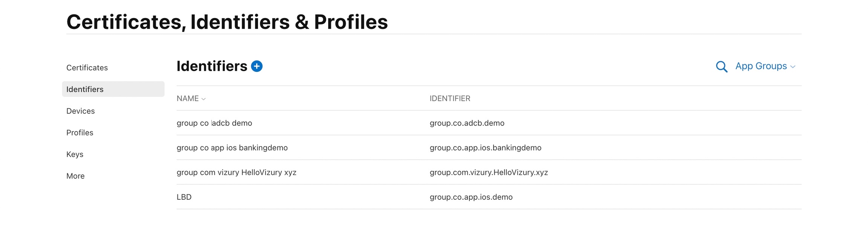Go to Devices section
This screenshot has width=868, height=252.
81,111
